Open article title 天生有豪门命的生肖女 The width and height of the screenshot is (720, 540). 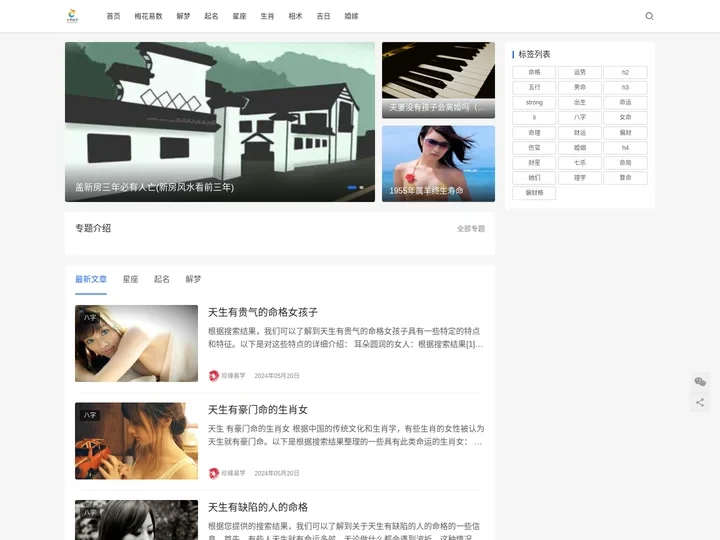point(258,410)
